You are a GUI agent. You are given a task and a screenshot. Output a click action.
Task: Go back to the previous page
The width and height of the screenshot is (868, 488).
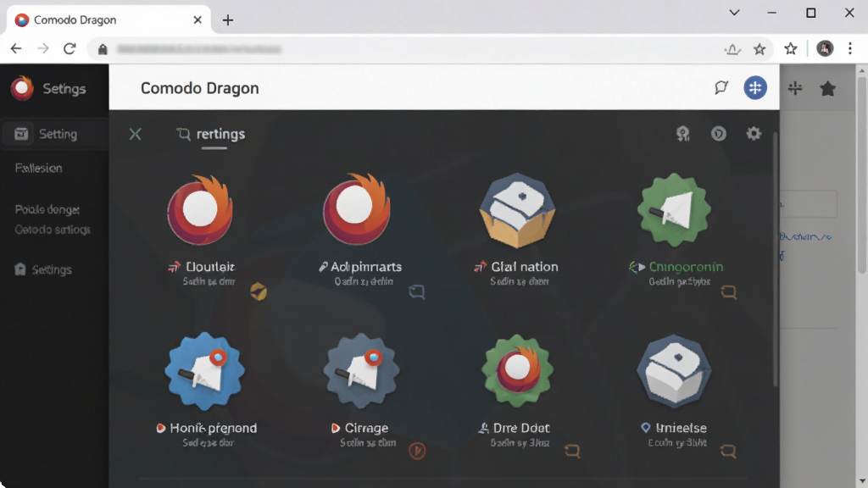tap(16, 48)
